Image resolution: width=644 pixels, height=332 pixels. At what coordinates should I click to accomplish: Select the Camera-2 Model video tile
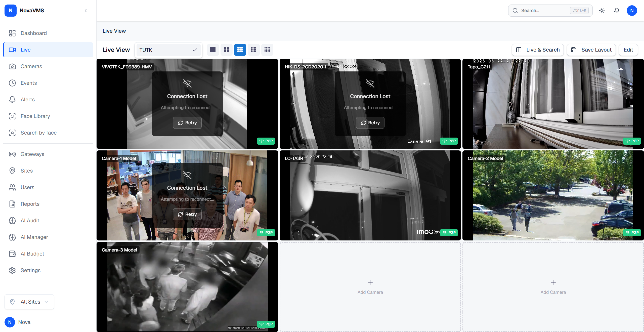click(x=553, y=195)
